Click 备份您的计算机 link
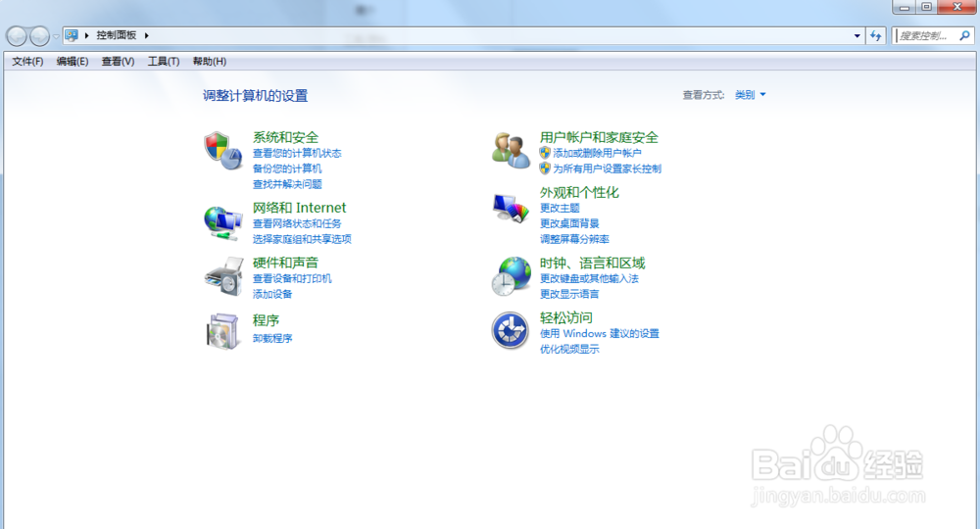980x529 pixels. coord(287,168)
